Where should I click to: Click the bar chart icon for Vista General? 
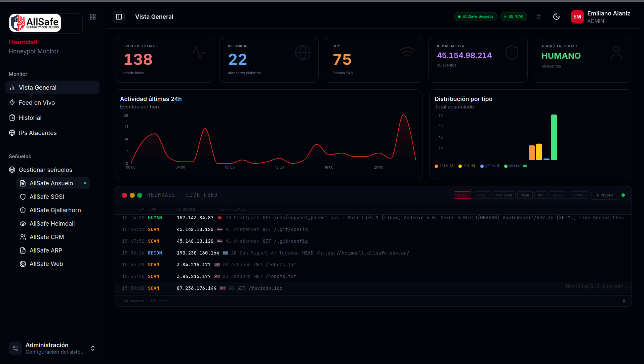point(12,87)
